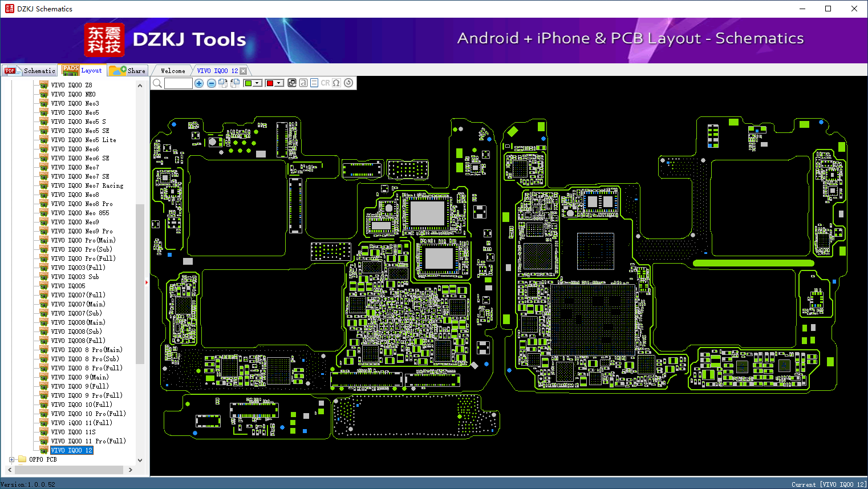Open VIVO IQOO Neo9 Pro entry
Viewport: 868px width, 489px height.
point(82,231)
